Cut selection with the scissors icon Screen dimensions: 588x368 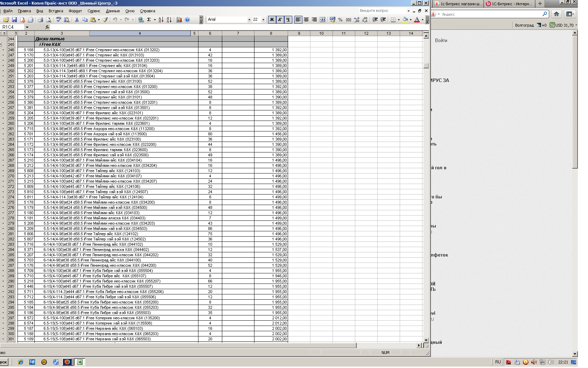coord(77,20)
